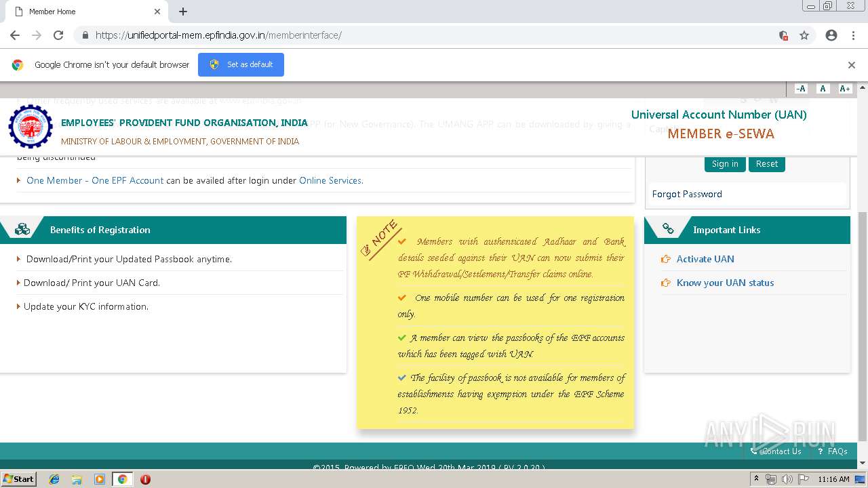Open the media player taskbar icon
The width and height of the screenshot is (868, 488).
click(100, 479)
